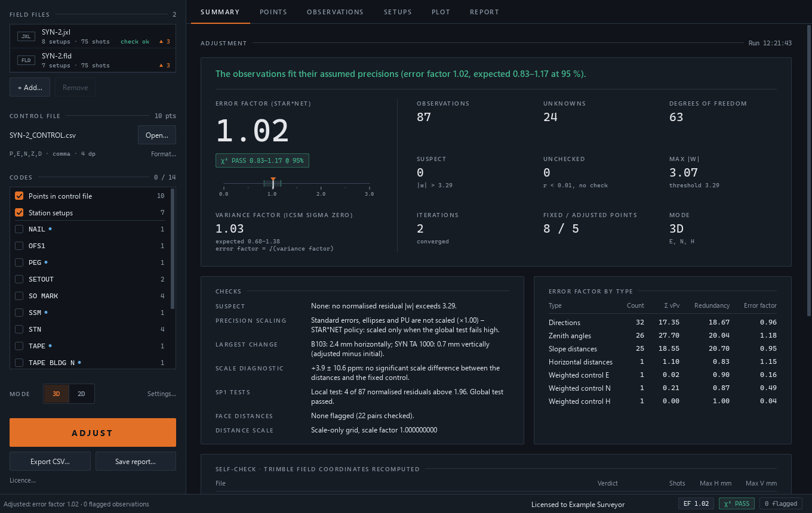Click the χ² PASS 0.83–1.17 @ 95% badge
This screenshot has height=513, width=812.
pyautogui.click(x=262, y=160)
